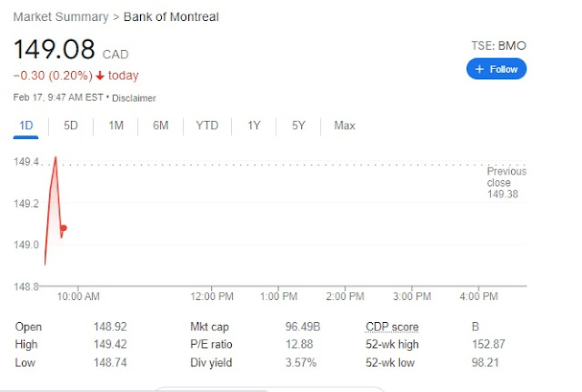
Task: Switch to the 5D chart range
Action: pyautogui.click(x=71, y=126)
